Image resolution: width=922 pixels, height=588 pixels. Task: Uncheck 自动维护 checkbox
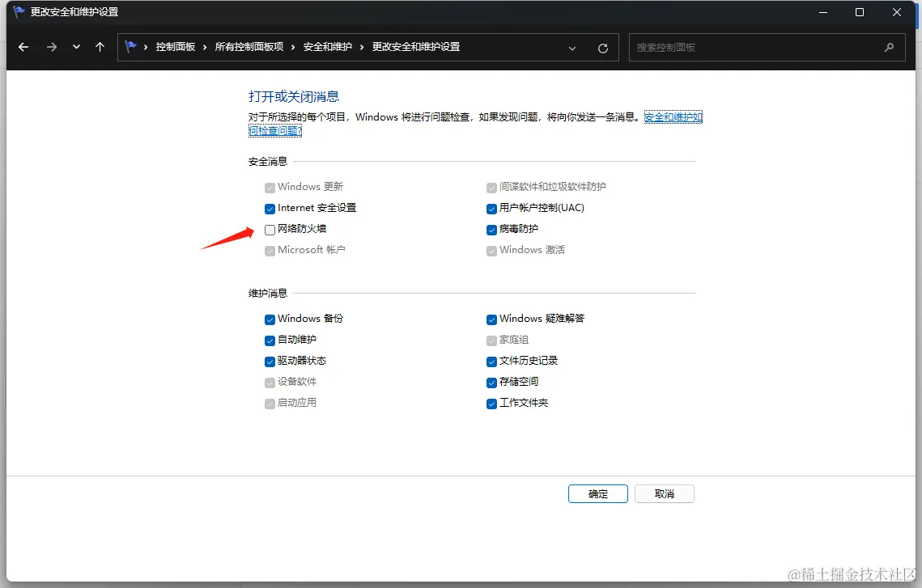coord(270,341)
